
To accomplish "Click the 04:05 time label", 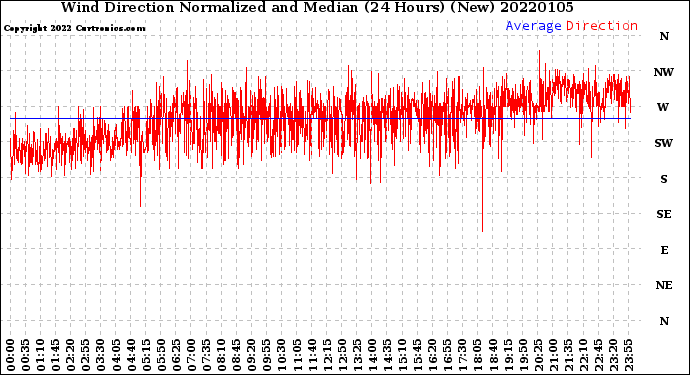I will [116, 355].
